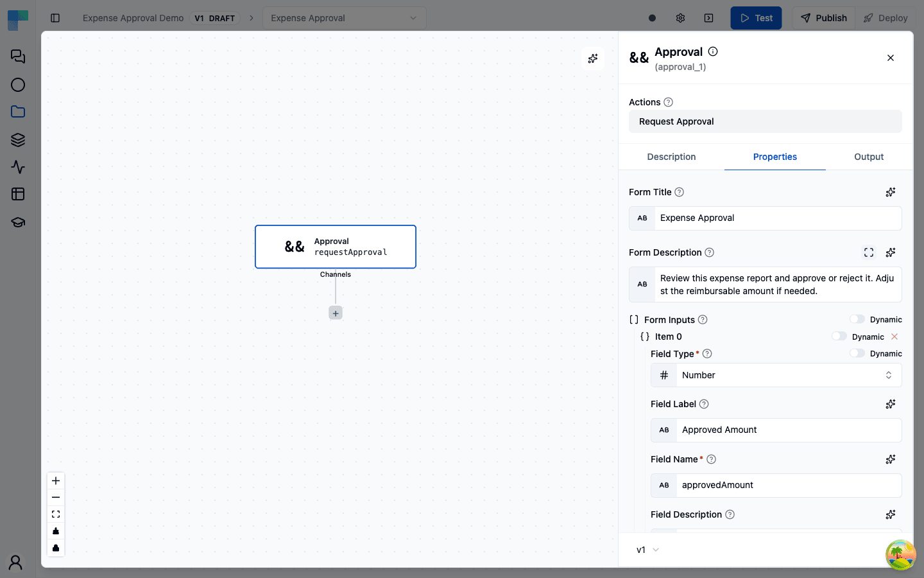This screenshot has height=578, width=924.
Task: Click help icon next to Form Inputs
Action: [x=703, y=320]
